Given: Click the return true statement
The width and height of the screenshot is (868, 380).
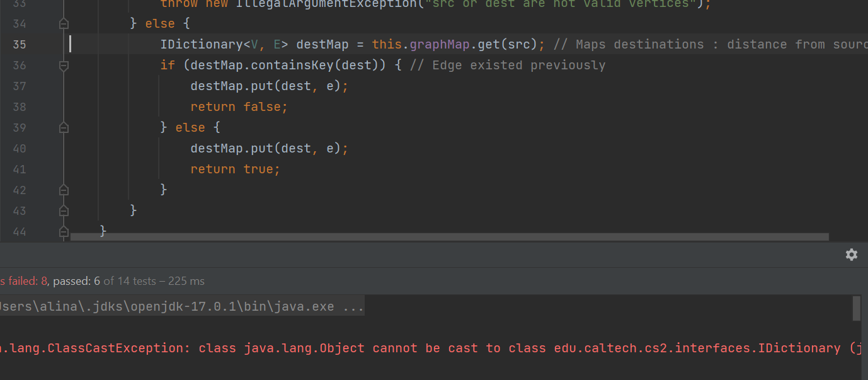Looking at the screenshot, I should tap(235, 170).
